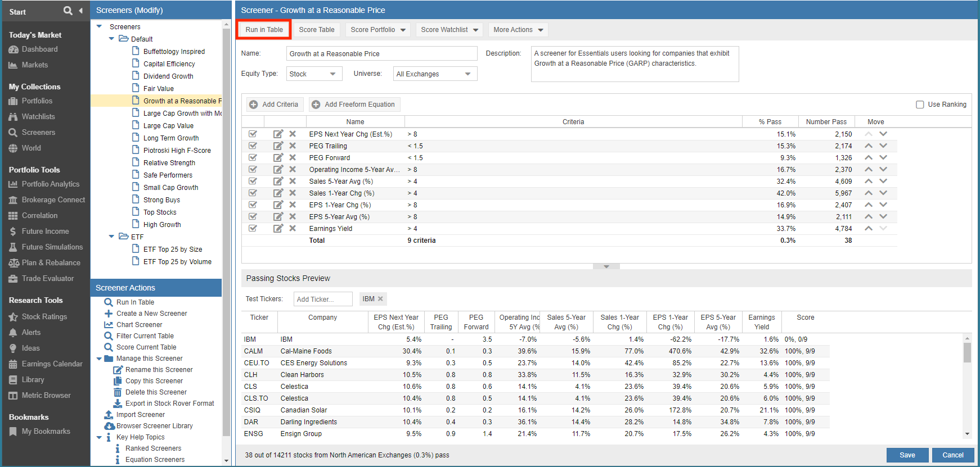Enable the Use Ranking checkbox
Image resolution: width=980 pixels, height=467 pixels.
(920, 105)
